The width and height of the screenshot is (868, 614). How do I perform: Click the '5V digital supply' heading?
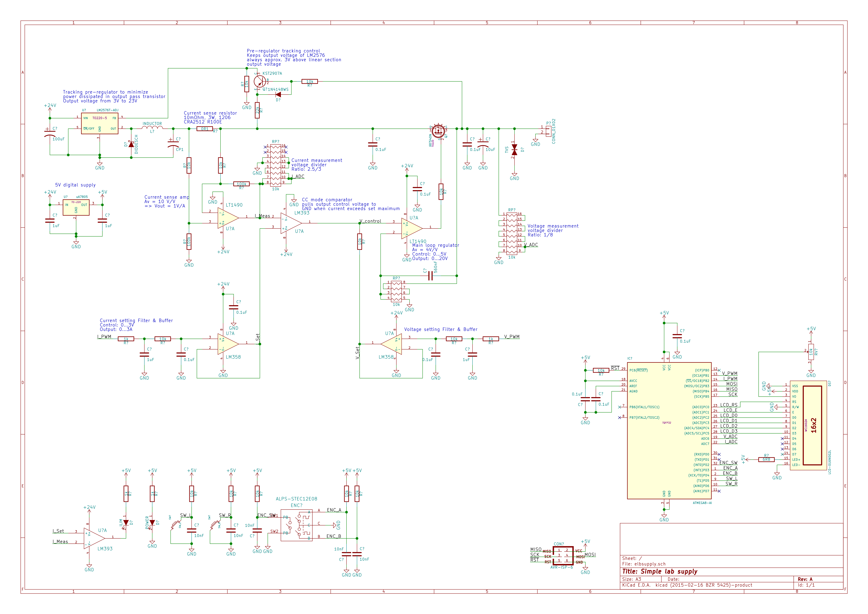tap(75, 185)
